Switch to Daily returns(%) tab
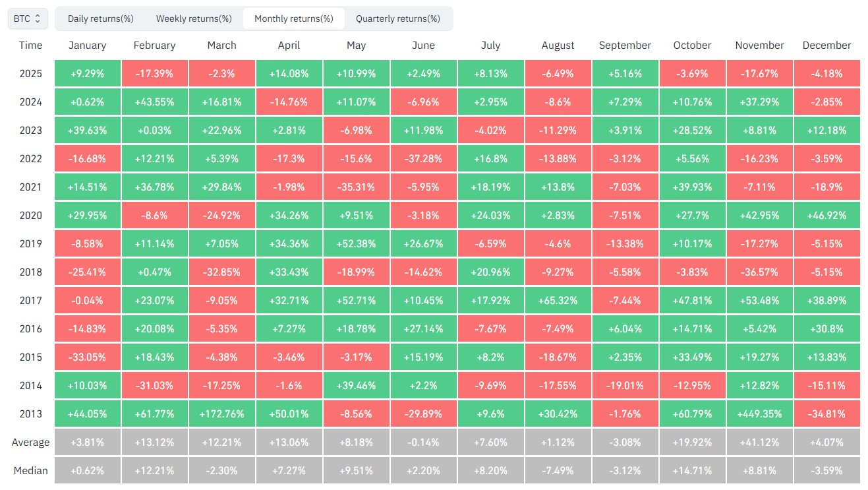 click(x=100, y=18)
